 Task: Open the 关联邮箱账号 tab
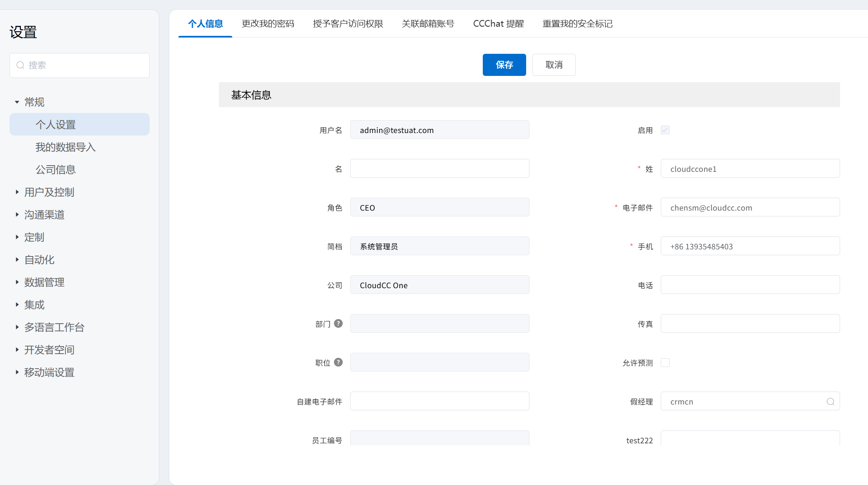428,24
